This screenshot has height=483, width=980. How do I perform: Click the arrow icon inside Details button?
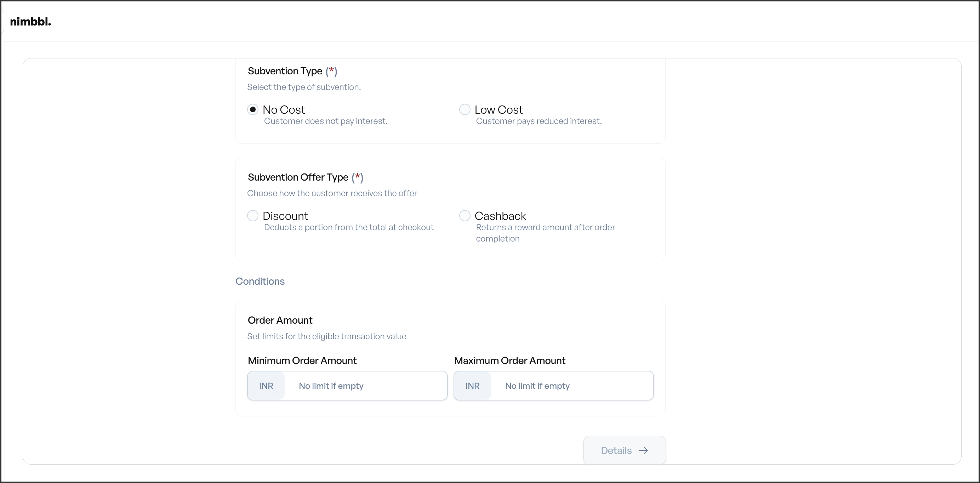644,450
